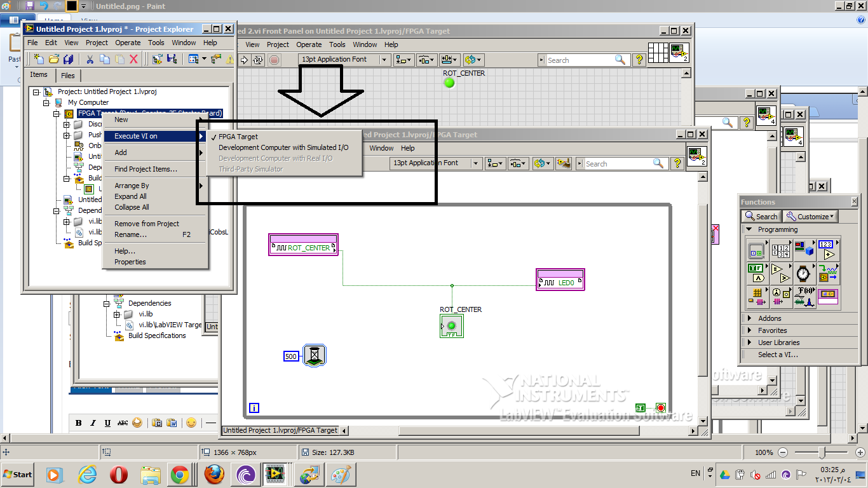Open the Array palette in Functions panel
The height and width of the screenshot is (488, 868).
[780, 249]
